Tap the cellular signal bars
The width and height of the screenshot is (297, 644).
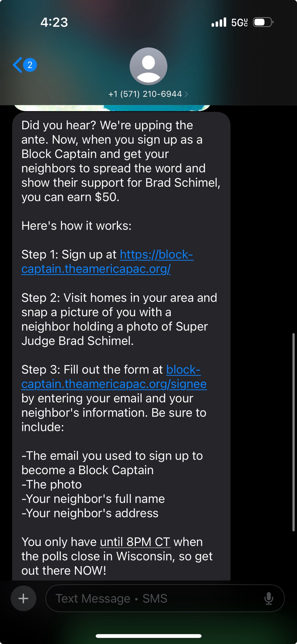pyautogui.click(x=219, y=22)
